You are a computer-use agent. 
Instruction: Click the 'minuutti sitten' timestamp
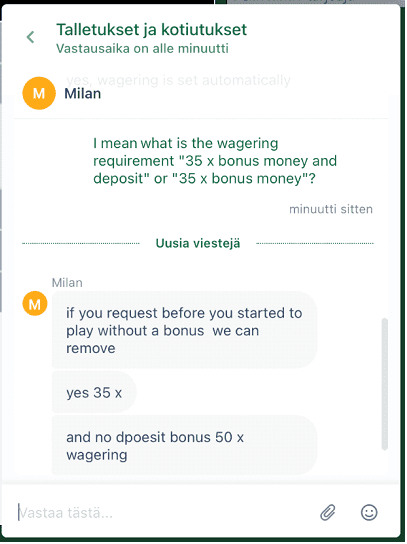click(x=331, y=209)
